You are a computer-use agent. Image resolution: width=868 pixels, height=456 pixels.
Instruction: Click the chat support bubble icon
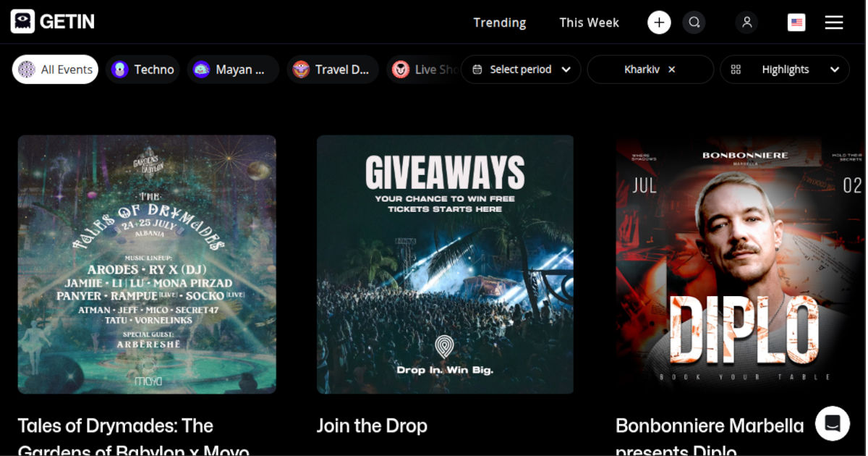833,423
